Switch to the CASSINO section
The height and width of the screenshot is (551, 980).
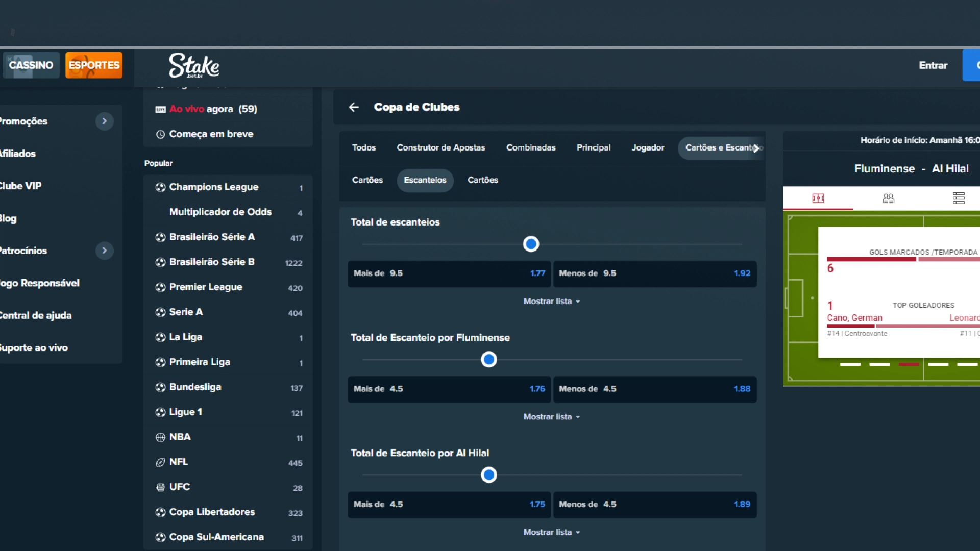tap(31, 65)
